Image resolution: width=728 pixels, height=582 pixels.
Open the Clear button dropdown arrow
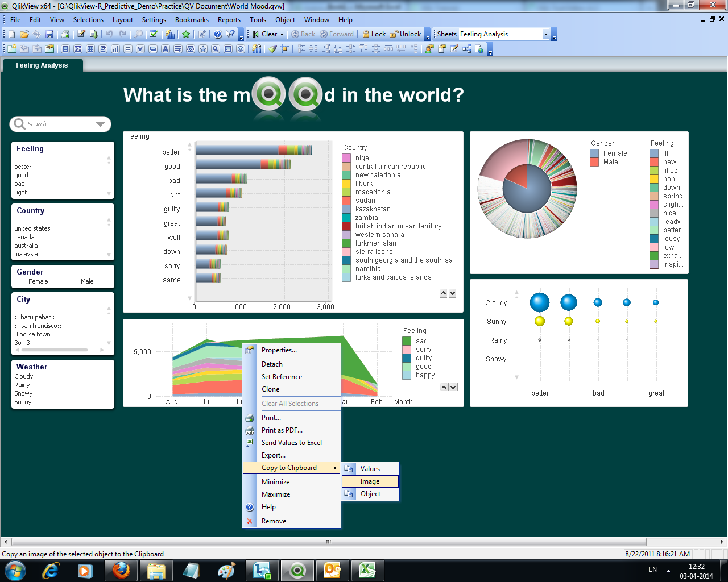pyautogui.click(x=282, y=34)
